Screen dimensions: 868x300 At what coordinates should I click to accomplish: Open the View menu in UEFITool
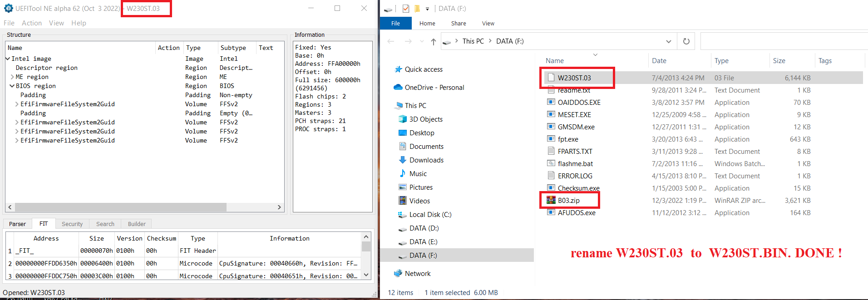[x=56, y=23]
